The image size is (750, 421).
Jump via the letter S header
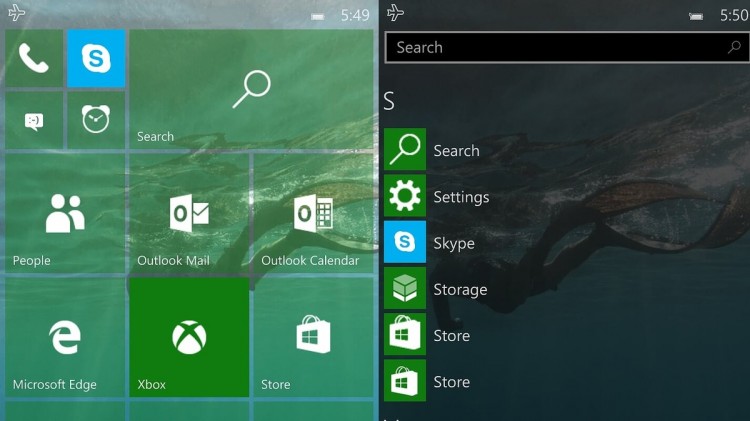[389, 101]
